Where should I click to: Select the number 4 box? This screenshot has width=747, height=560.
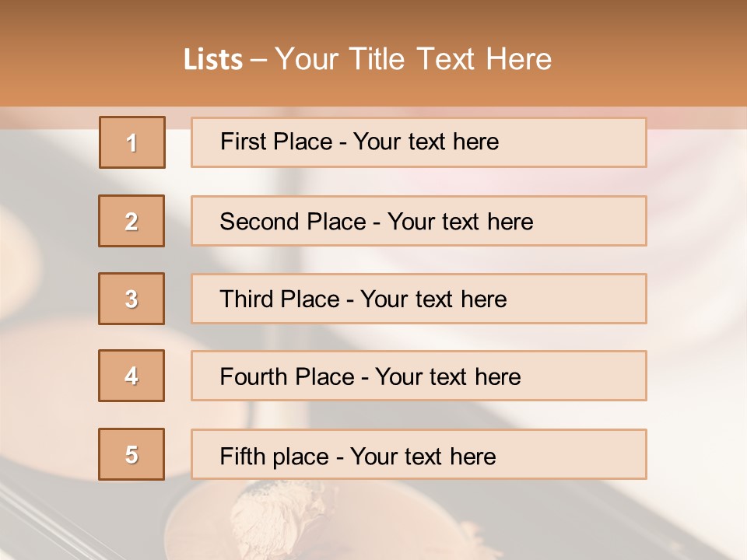click(132, 376)
